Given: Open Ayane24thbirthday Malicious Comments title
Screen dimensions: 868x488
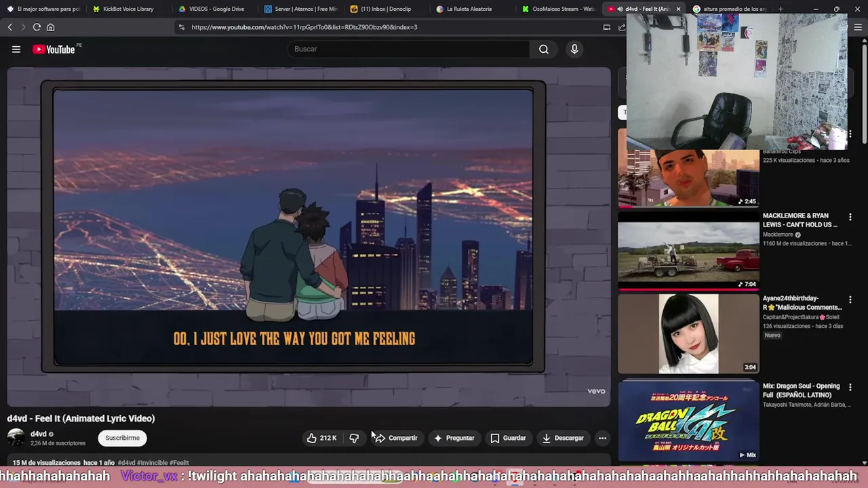Looking at the screenshot, I should click(802, 303).
